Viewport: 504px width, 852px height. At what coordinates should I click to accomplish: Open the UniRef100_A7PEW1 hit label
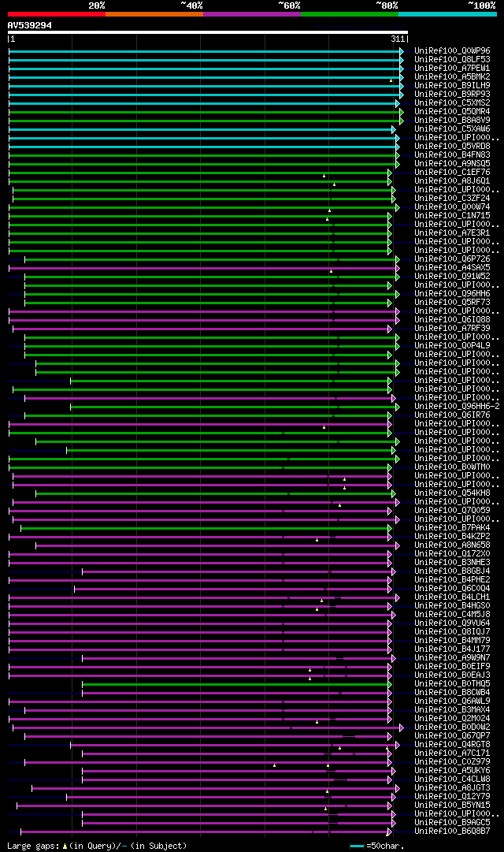point(452,69)
